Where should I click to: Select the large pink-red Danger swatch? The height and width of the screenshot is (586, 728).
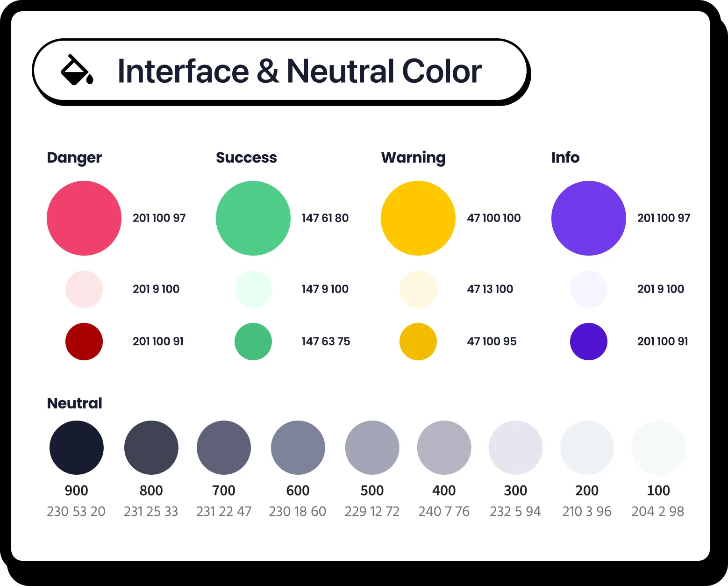[x=84, y=218]
